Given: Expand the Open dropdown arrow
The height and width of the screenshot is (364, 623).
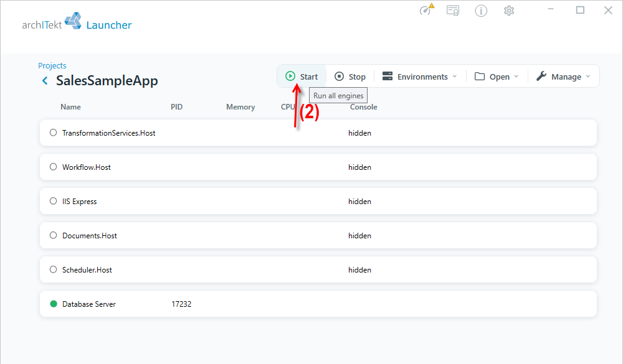Looking at the screenshot, I should [x=516, y=77].
